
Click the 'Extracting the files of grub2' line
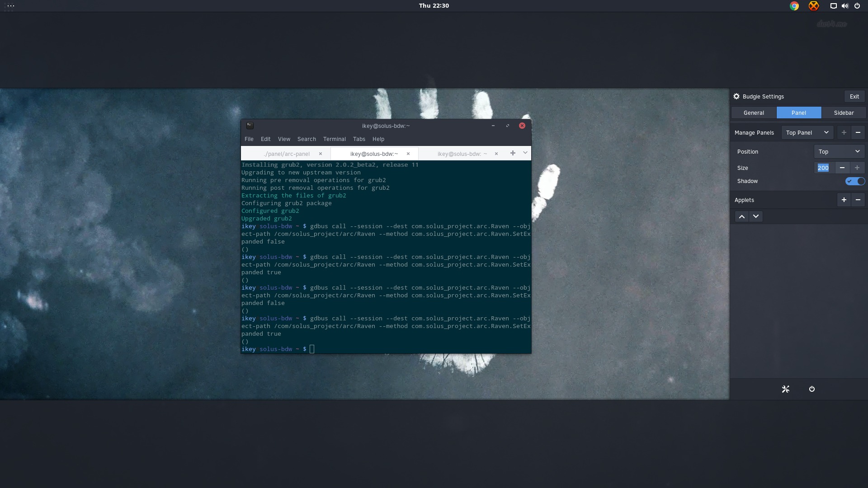tap(294, 196)
